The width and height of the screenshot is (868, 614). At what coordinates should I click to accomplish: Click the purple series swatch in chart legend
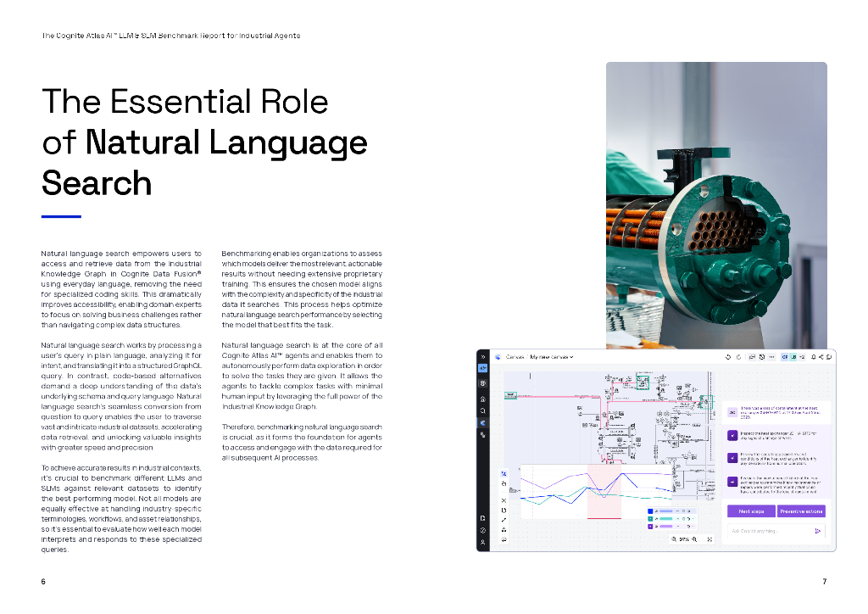point(650,527)
